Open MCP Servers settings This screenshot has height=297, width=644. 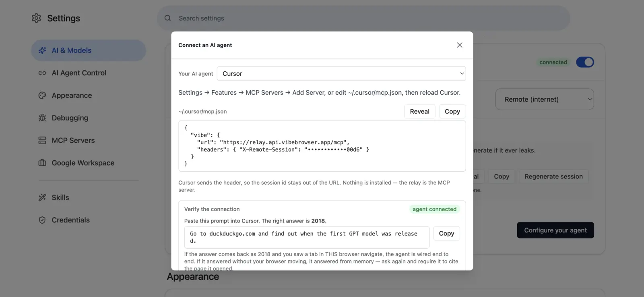[x=88, y=140]
